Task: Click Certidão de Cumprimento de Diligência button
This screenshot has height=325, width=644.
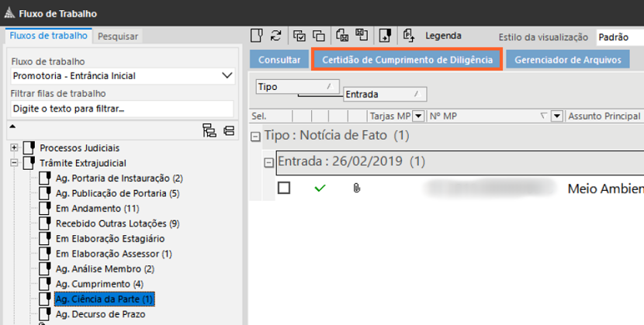Action: click(x=407, y=60)
